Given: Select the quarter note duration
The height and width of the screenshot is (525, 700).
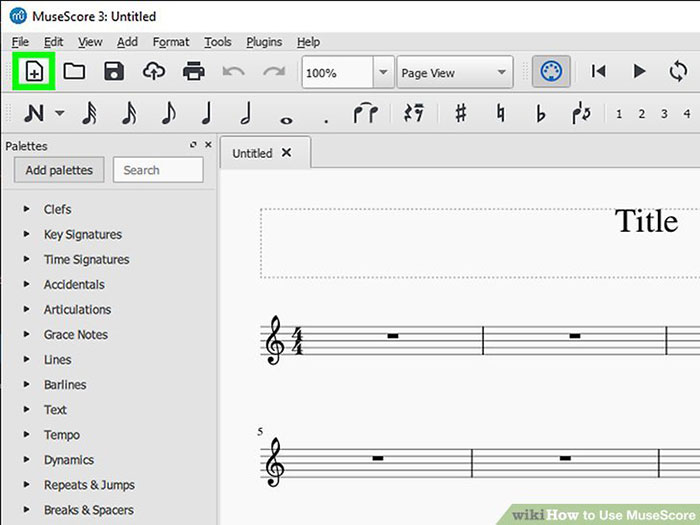Looking at the screenshot, I should click(207, 113).
